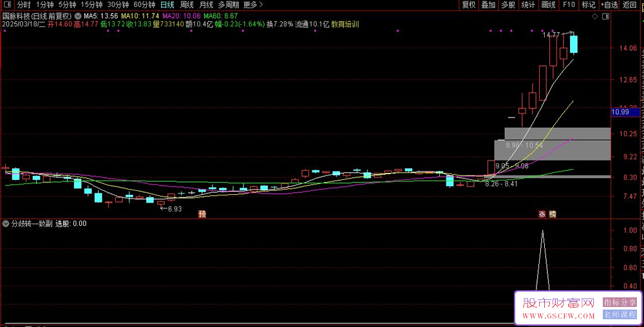Click the 返回 back button
644x327 pixels.
click(x=629, y=5)
